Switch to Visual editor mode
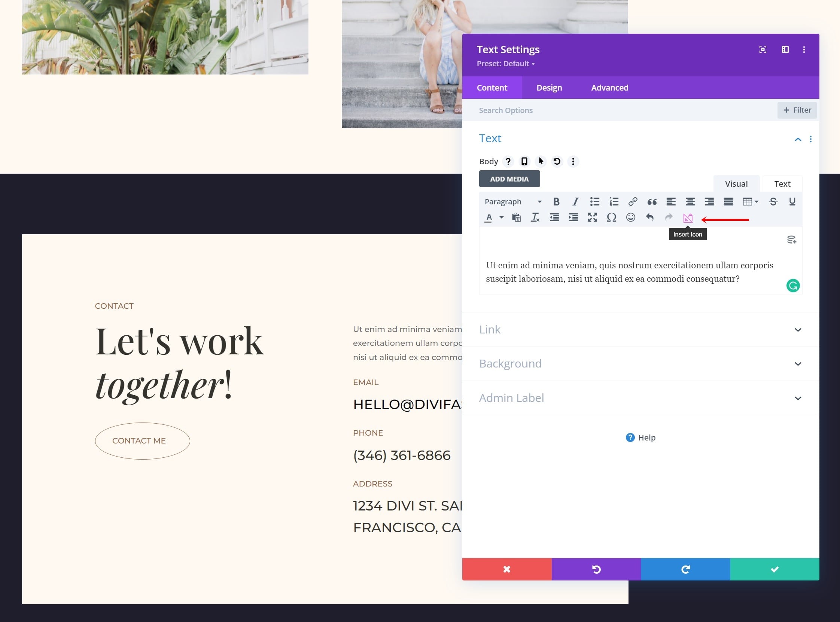 click(736, 183)
